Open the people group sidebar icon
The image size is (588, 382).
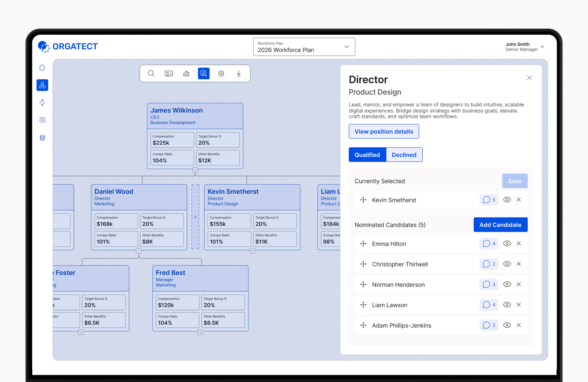click(x=42, y=120)
